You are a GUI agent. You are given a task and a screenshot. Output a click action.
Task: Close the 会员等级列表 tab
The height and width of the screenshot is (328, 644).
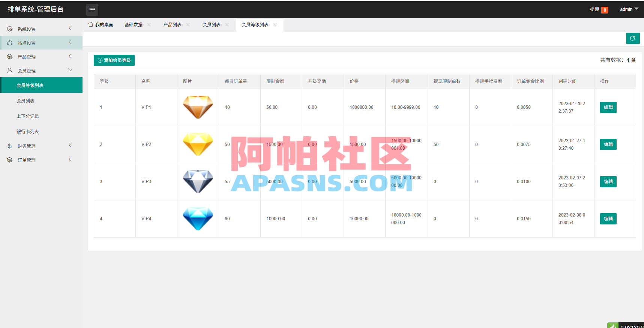(x=275, y=25)
